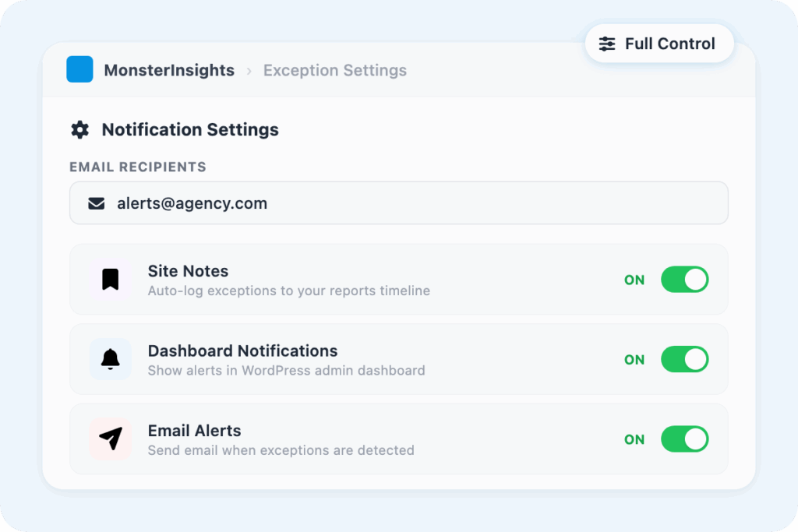This screenshot has width=798, height=532.
Task: Click the Dashboard Notifications bell icon
Action: coord(111,359)
